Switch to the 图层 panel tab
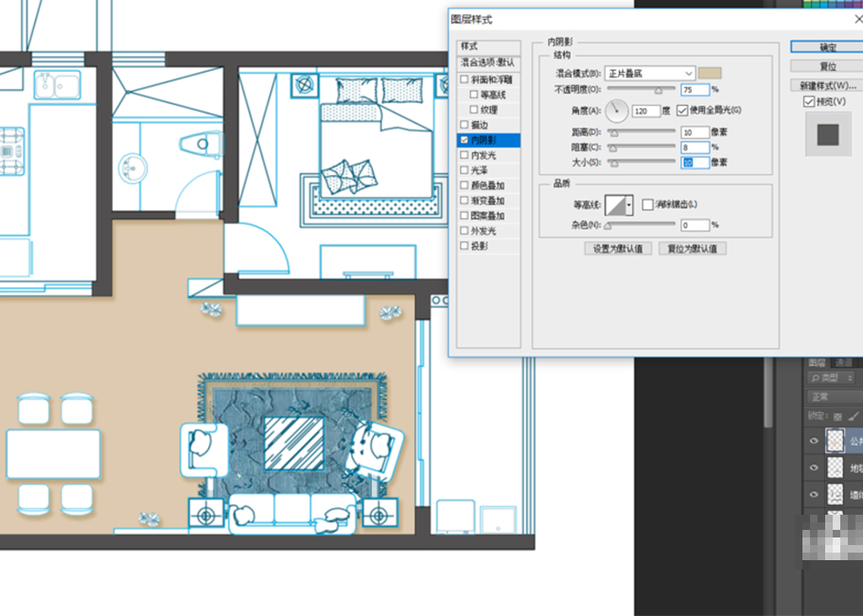This screenshot has width=863, height=616. (817, 362)
